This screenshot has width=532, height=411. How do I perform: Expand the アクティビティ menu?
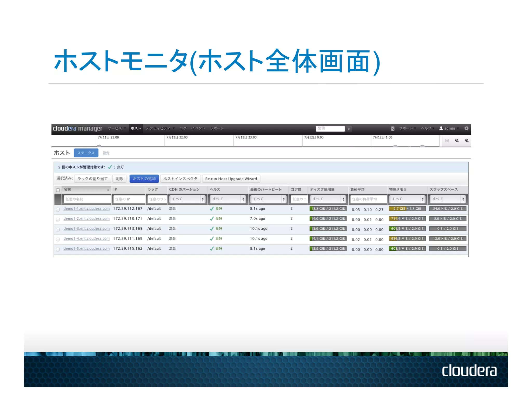(160, 128)
